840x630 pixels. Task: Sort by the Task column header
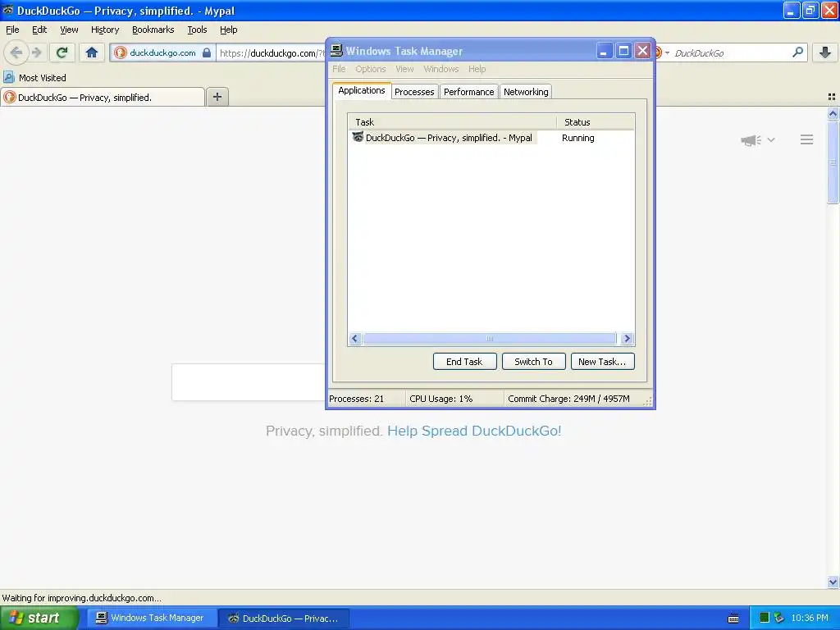pos(452,122)
